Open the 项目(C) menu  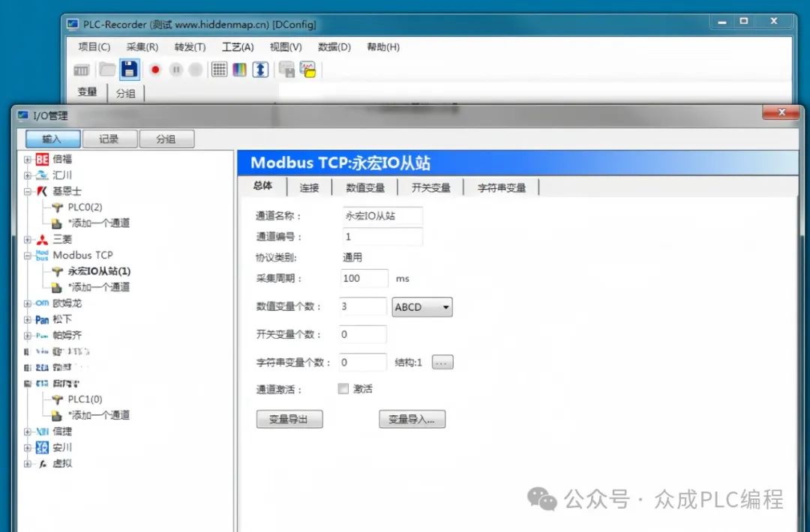pos(94,47)
